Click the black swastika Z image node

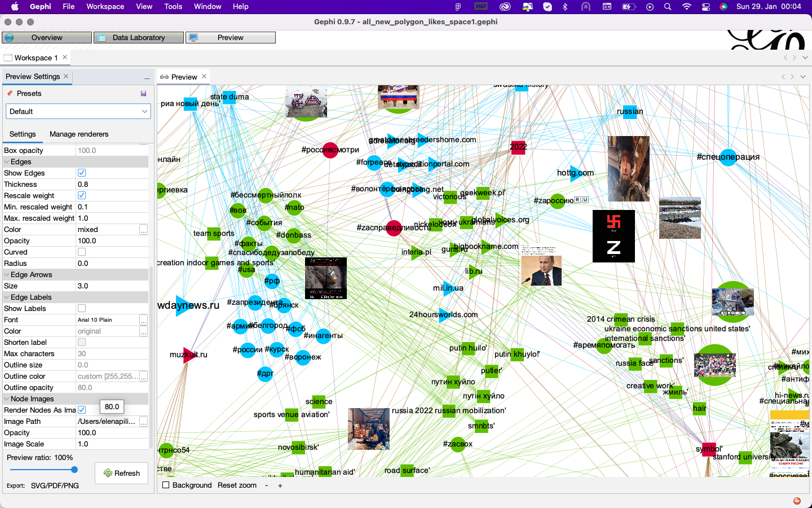(x=614, y=236)
